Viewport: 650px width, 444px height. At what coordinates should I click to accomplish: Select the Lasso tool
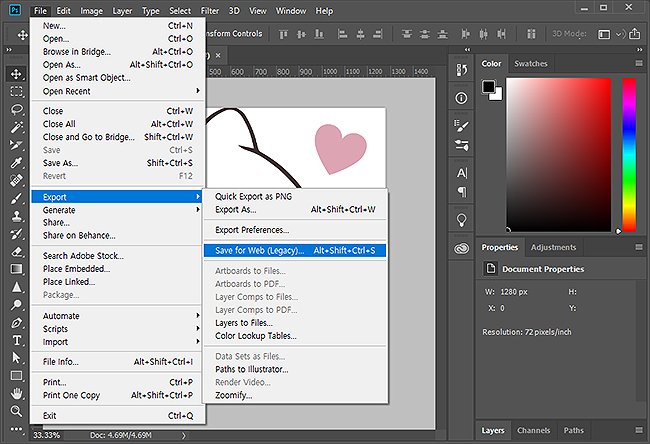coord(16,109)
